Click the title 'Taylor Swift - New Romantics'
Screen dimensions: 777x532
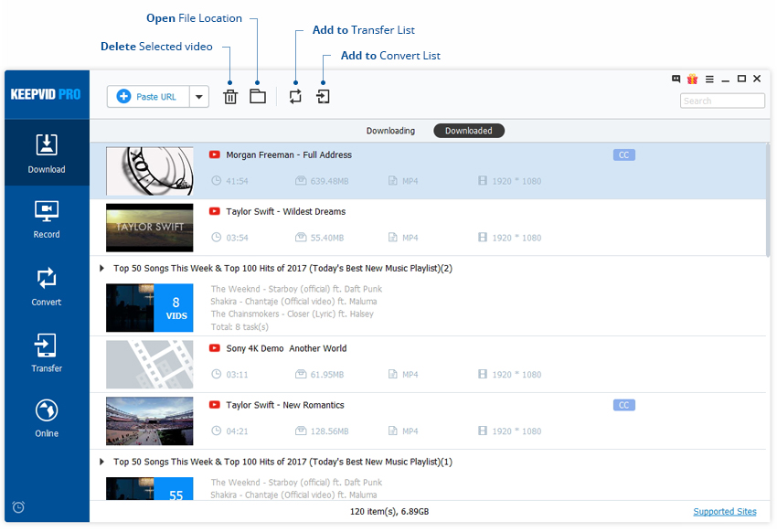285,405
